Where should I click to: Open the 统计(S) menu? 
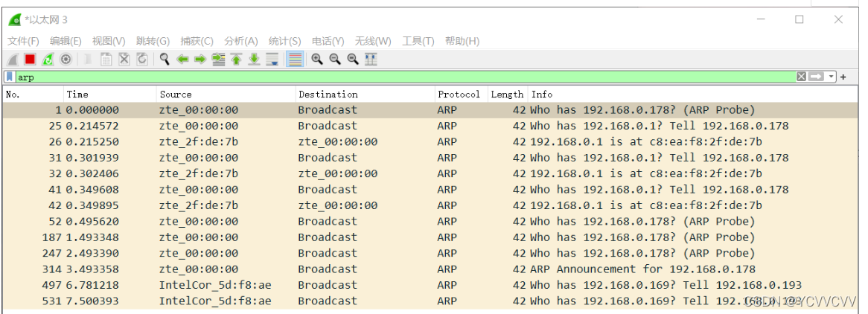pyautogui.click(x=284, y=41)
